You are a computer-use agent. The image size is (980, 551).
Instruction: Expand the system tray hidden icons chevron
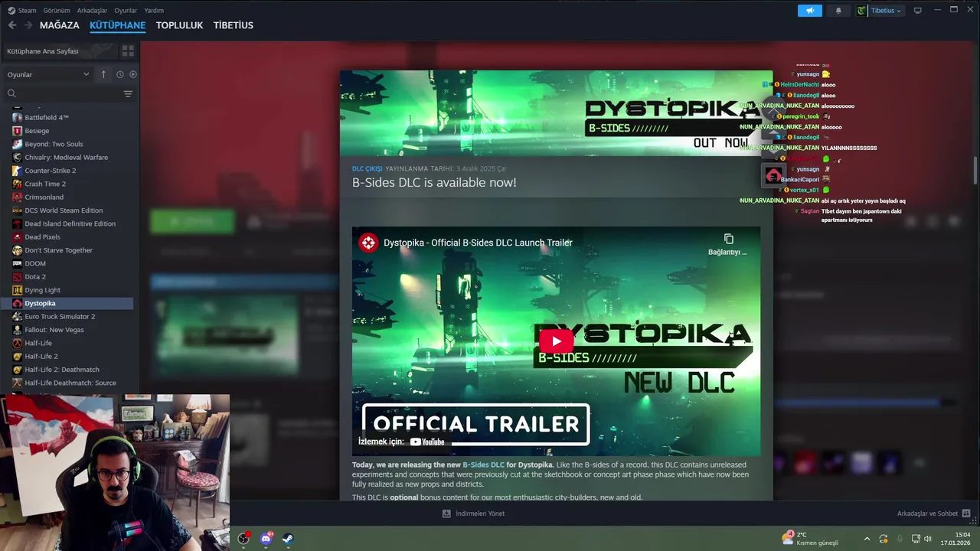[x=867, y=539]
